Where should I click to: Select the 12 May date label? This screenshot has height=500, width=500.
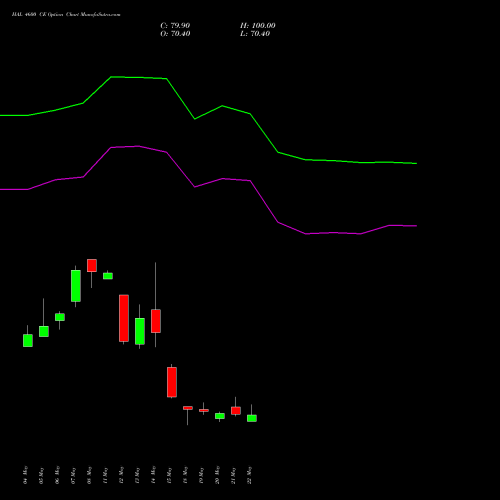tap(122, 475)
